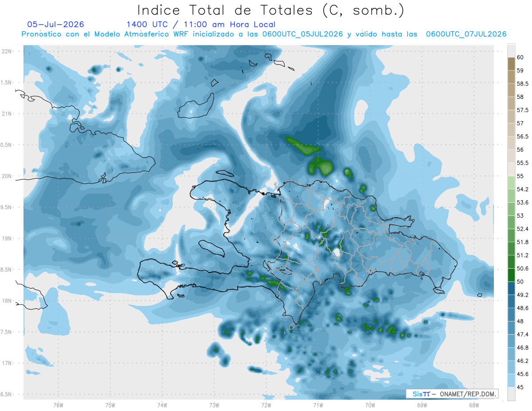Screen dimensions: 532x411
Task: Click the 74W longitude label
Action: [x=162, y=405]
